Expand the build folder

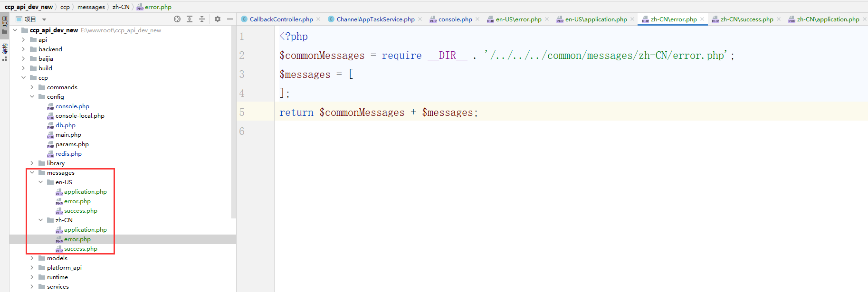coord(23,68)
